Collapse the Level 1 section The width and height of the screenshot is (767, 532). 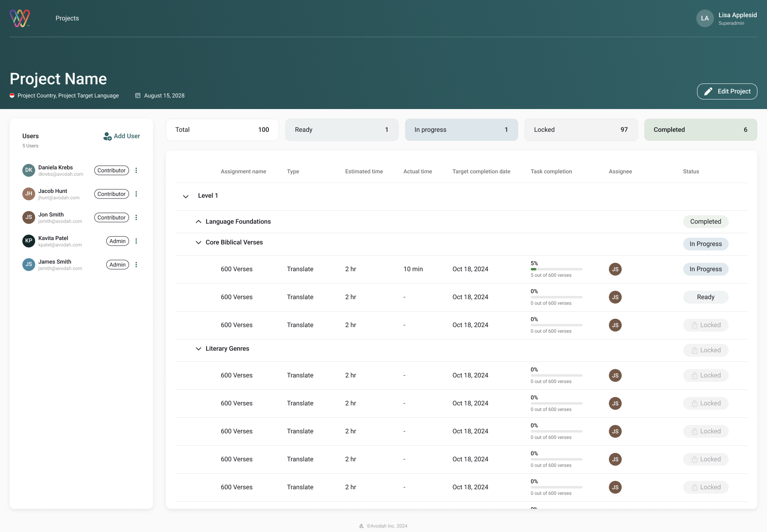click(x=186, y=196)
